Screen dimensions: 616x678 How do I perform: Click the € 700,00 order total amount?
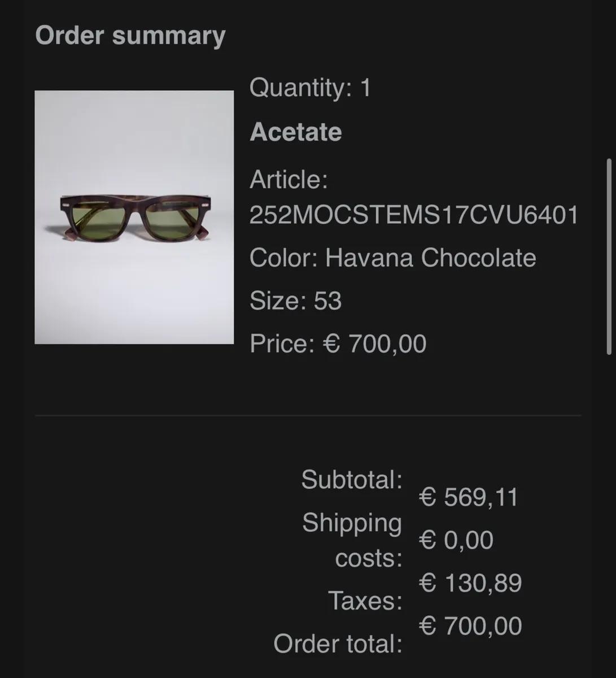coord(470,626)
